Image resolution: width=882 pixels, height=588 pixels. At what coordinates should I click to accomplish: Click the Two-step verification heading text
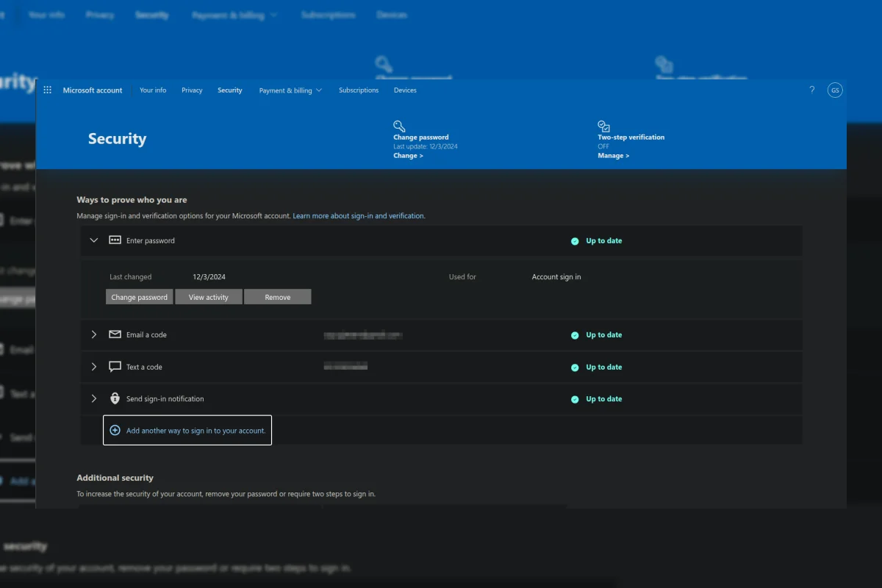631,137
